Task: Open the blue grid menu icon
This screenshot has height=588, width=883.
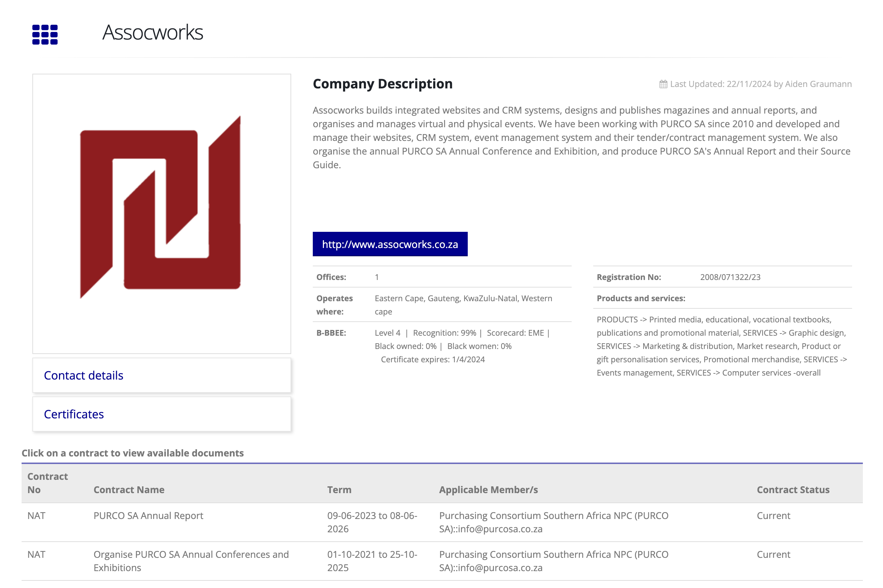Action: pyautogui.click(x=45, y=35)
